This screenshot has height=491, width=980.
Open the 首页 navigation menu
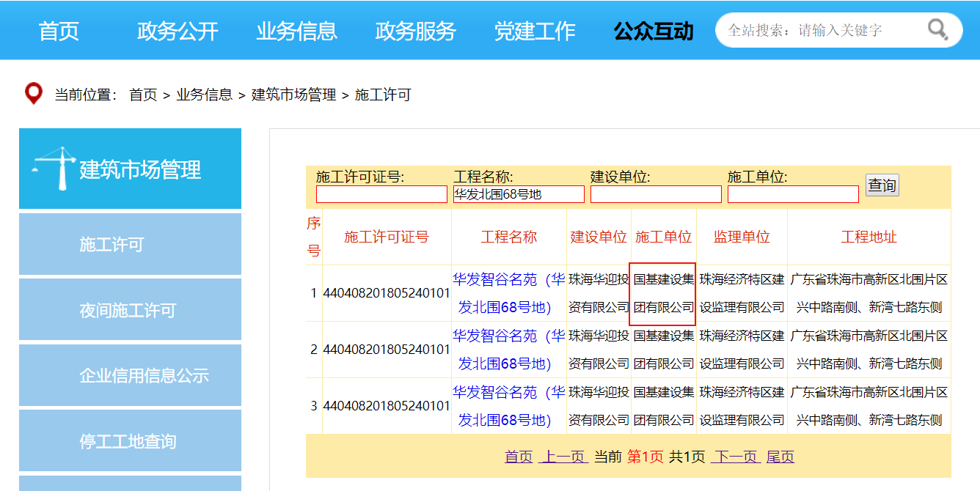pos(59,31)
